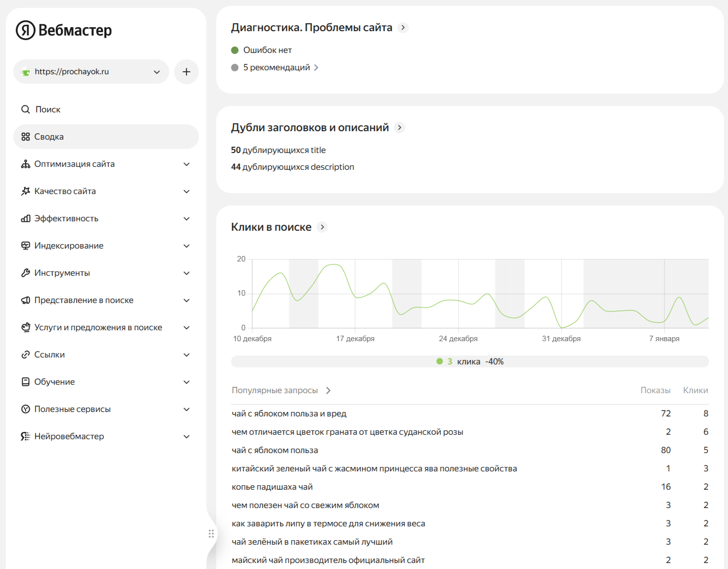Screen dimensions: 728x569
Task: Toggle the green clicks legend dot
Action: (439, 362)
